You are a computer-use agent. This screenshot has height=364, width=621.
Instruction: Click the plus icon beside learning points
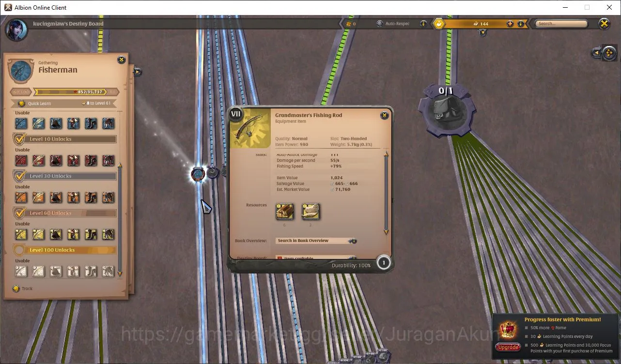pos(510,24)
